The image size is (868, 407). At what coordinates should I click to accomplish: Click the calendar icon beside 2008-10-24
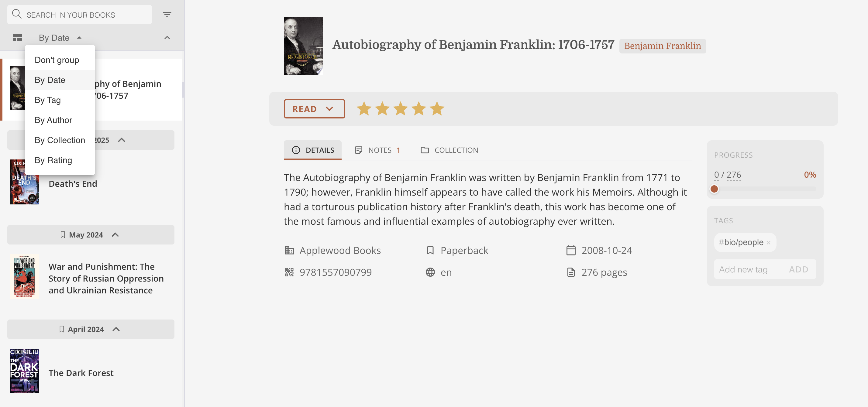570,250
